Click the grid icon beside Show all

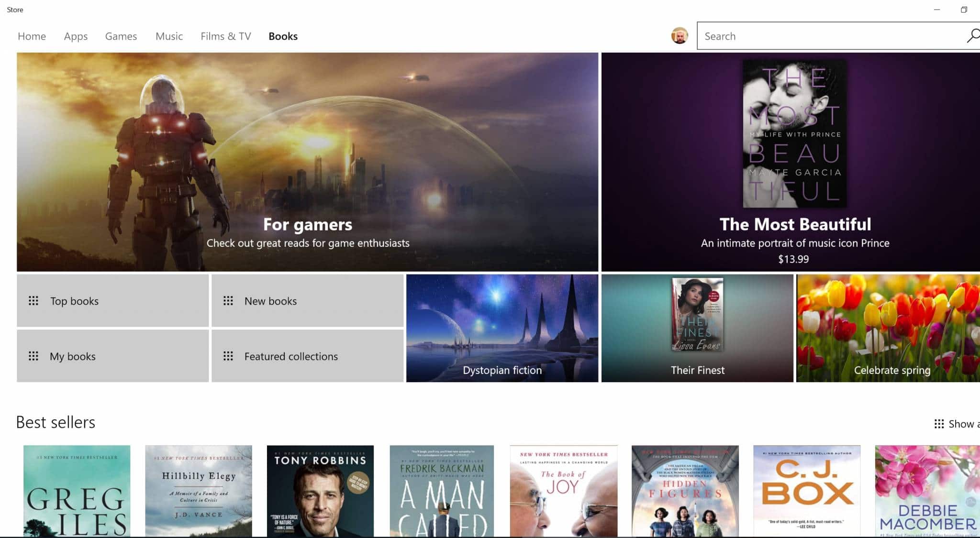tap(939, 424)
